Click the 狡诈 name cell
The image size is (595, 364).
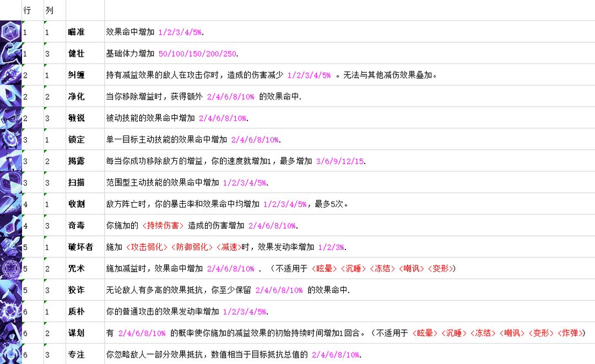(x=85, y=290)
